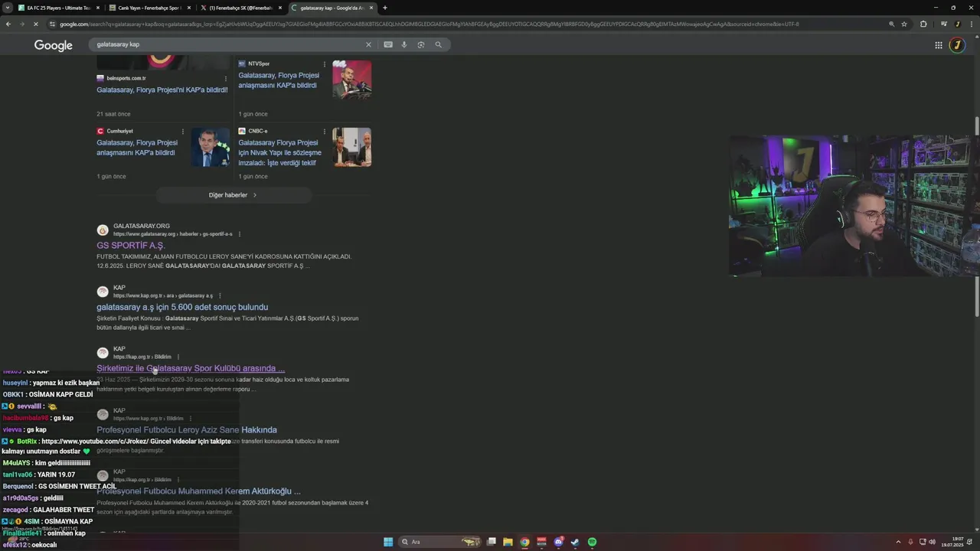Screen dimensions: 980x551
Task: Switch to the Fenerbahçe SK X tab
Action: coord(240,8)
